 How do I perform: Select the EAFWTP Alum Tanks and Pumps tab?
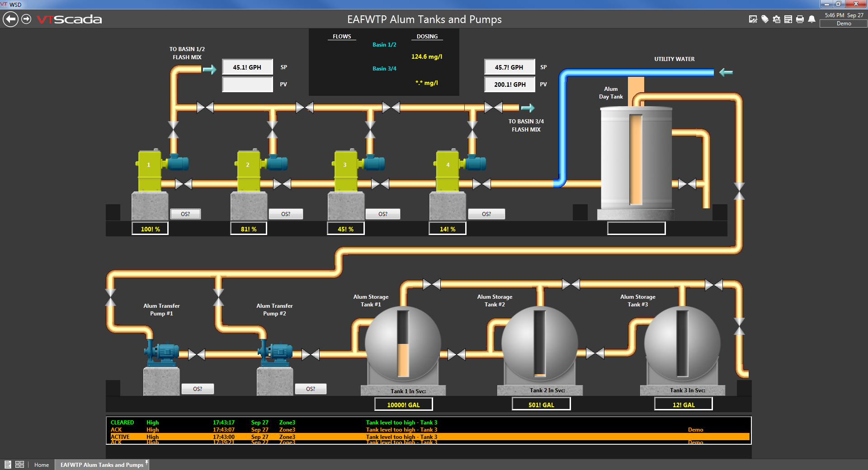click(x=101, y=465)
